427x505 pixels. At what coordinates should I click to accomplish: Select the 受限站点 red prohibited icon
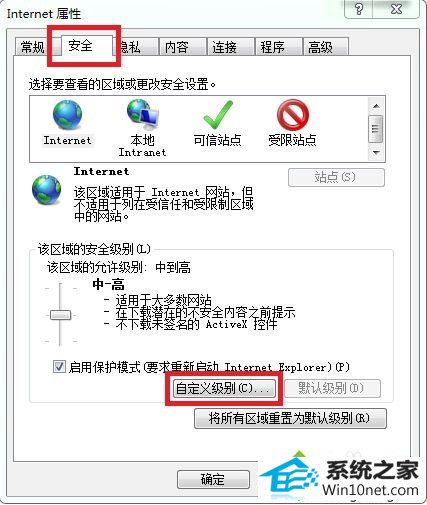point(292,115)
